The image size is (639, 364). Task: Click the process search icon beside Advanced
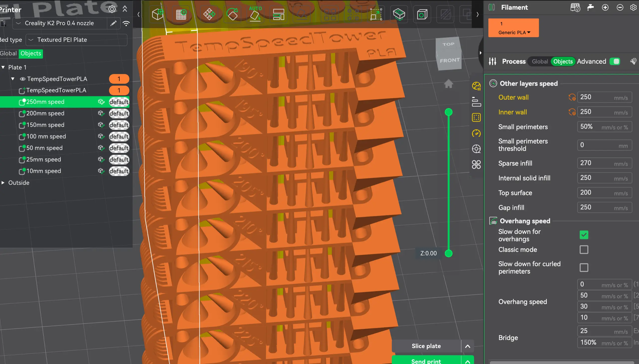click(x=633, y=61)
